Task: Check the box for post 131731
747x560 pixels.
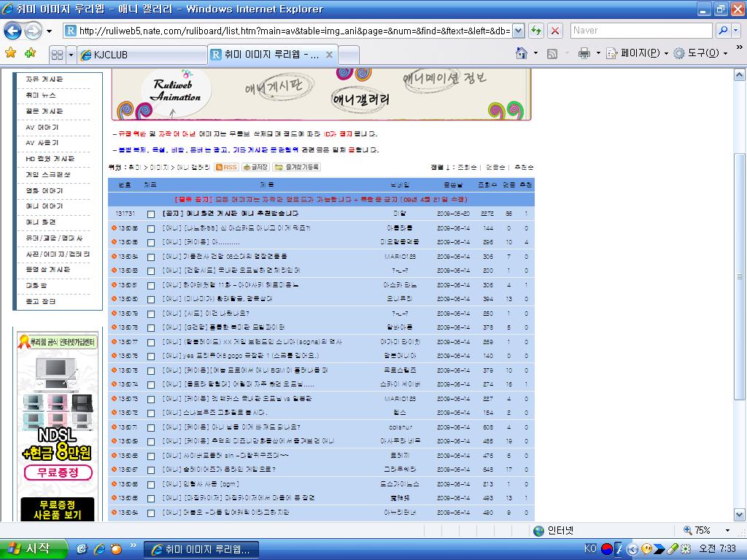Action: coord(151,214)
